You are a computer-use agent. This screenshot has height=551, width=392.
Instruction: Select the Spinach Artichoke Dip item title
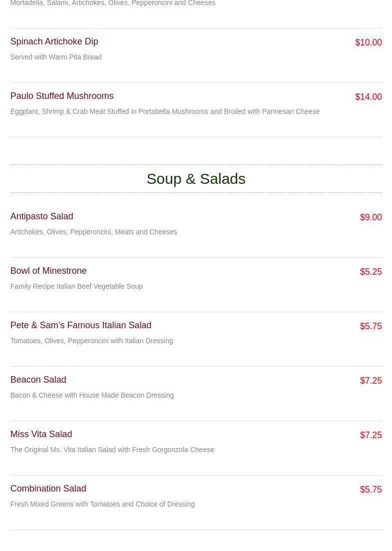click(54, 41)
